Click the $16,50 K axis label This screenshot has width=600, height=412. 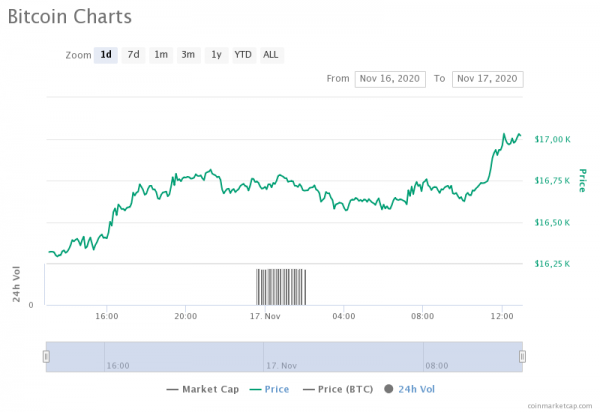coord(552,222)
